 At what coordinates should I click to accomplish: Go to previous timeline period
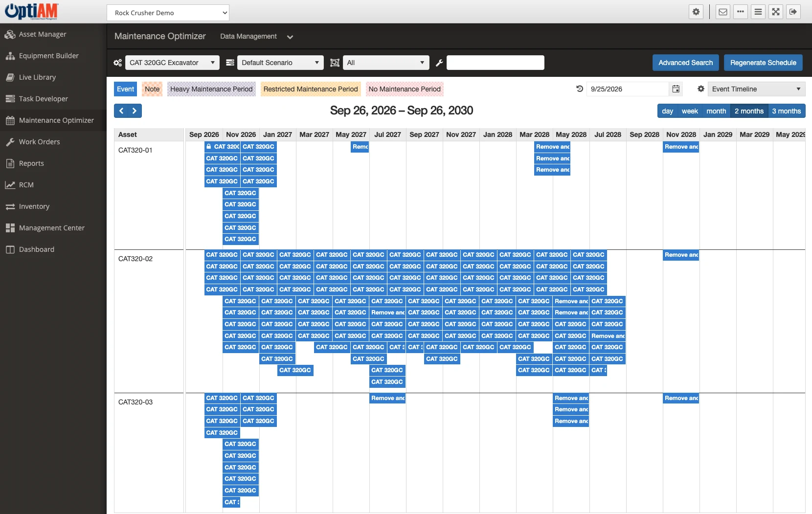[121, 111]
